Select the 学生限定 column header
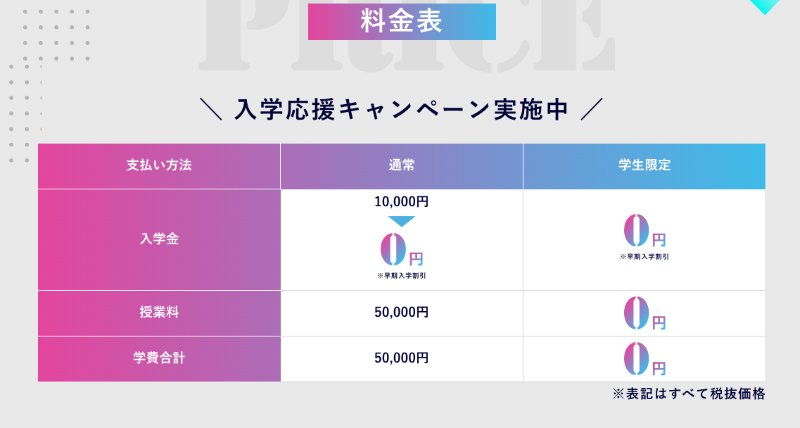 (644, 165)
